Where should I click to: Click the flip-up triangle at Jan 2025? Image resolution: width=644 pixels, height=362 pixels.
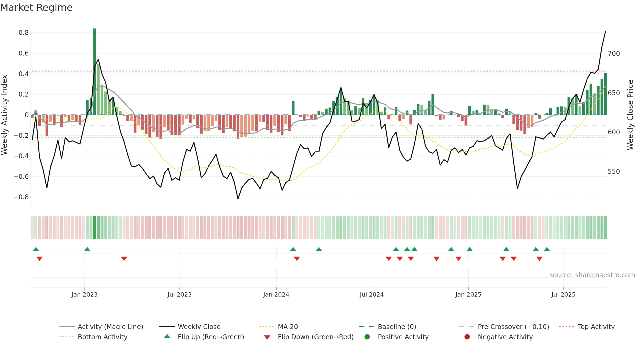click(x=470, y=249)
